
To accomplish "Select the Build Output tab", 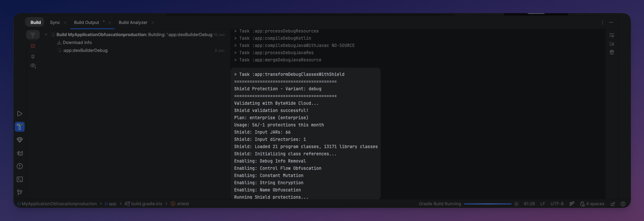I will tap(87, 22).
